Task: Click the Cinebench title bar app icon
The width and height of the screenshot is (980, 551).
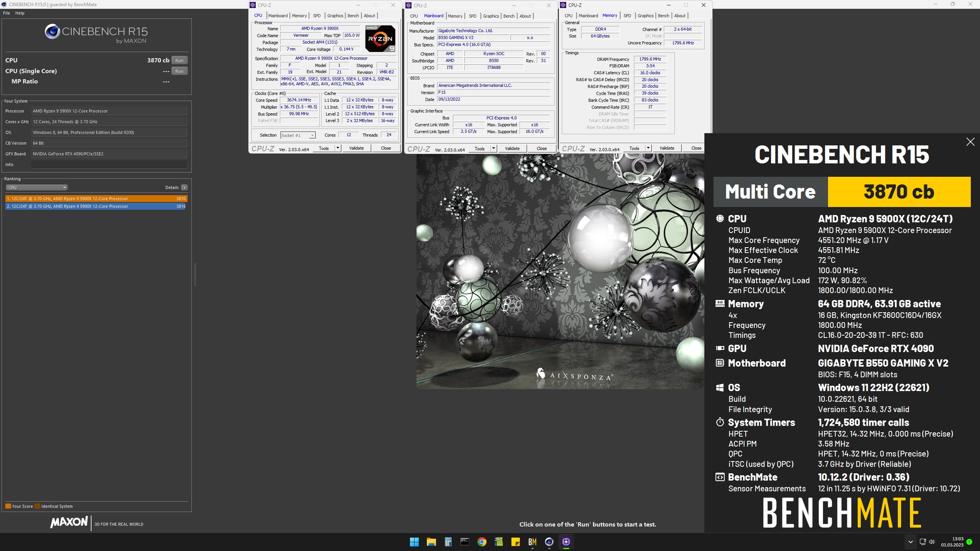Action: 4,5
